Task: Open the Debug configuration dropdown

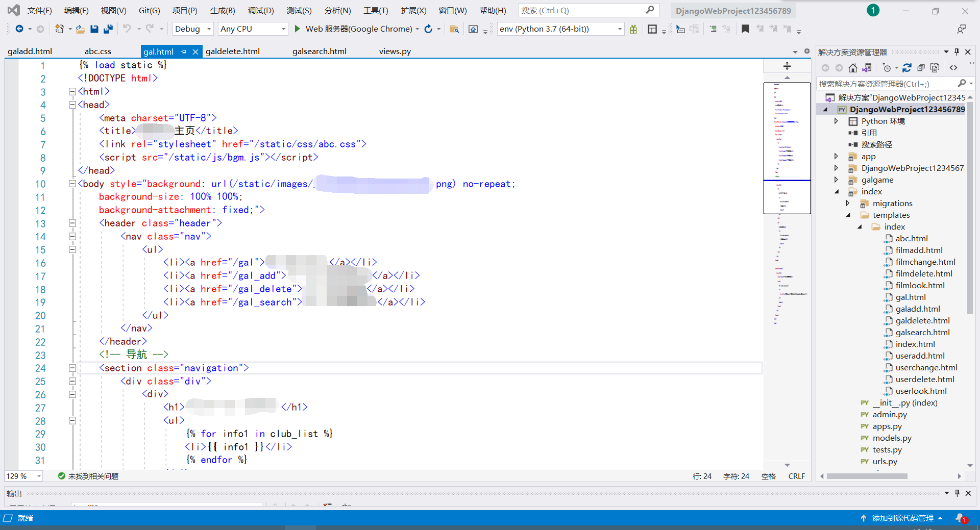Action: [x=193, y=29]
